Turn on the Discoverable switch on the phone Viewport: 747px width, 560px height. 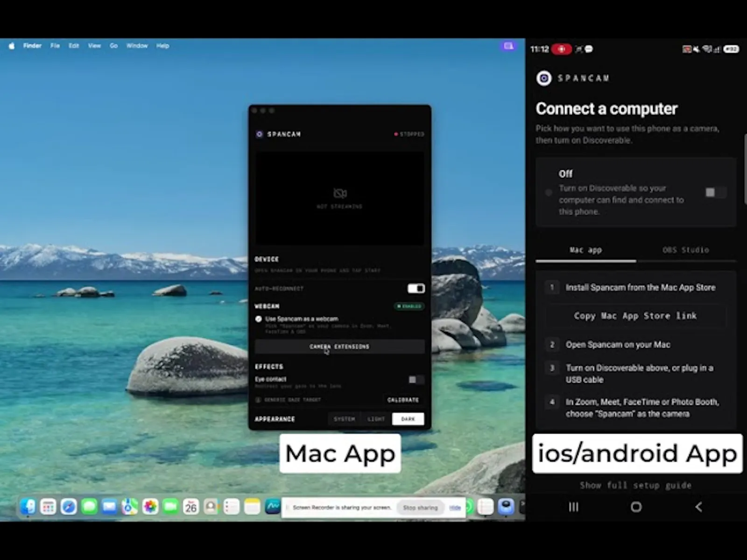click(x=715, y=192)
